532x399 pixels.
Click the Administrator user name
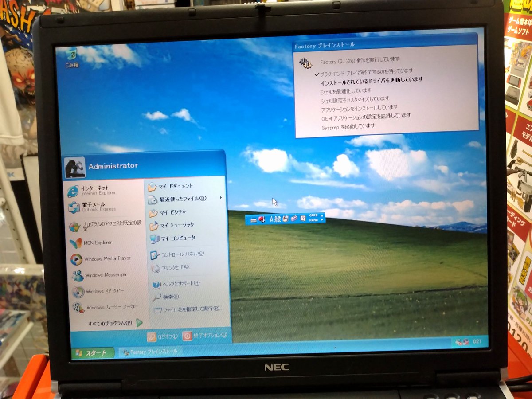pos(113,166)
